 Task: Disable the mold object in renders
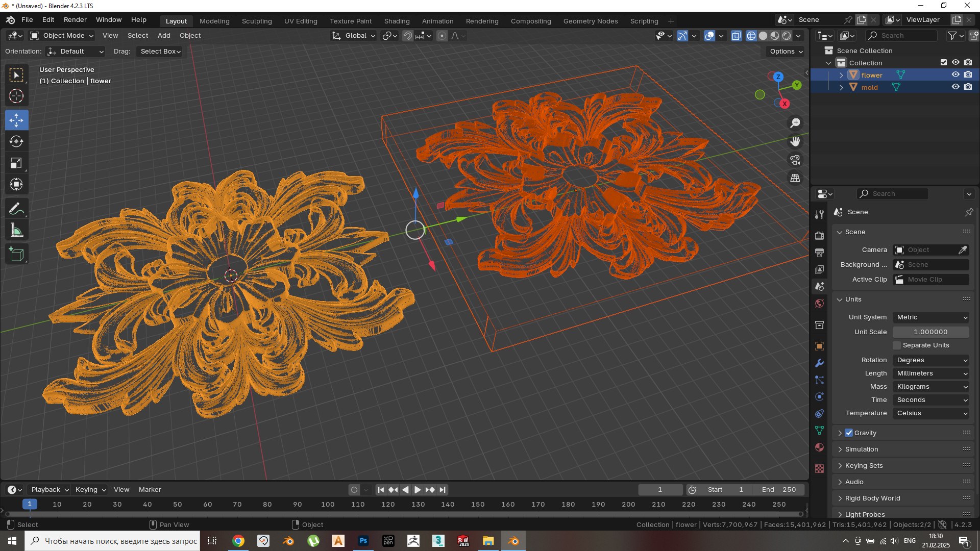[x=968, y=87]
